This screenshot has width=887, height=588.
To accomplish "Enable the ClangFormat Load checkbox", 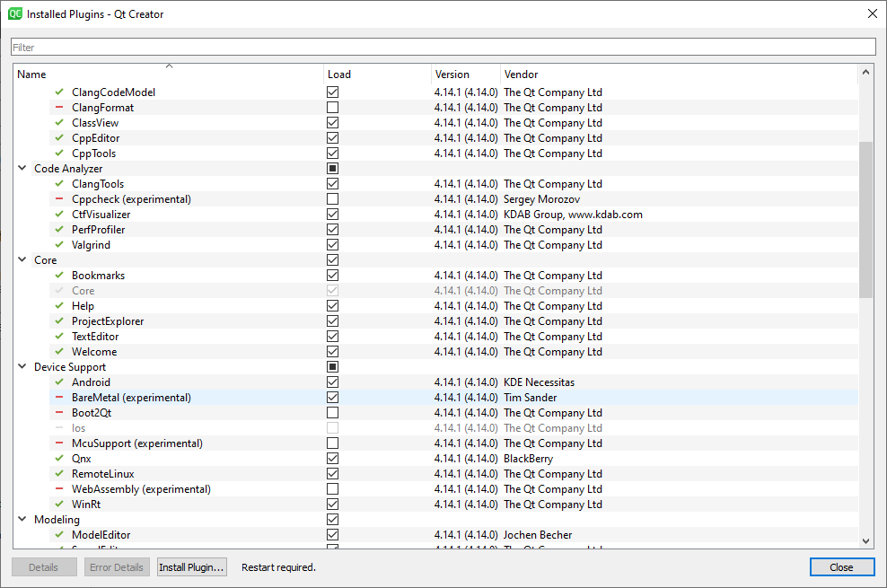I will point(333,108).
